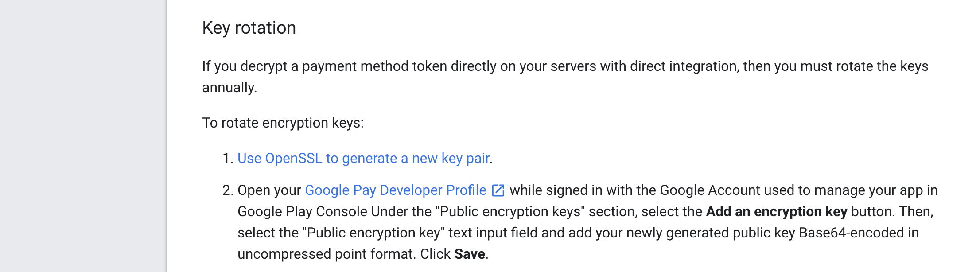Click list number 2 marker

[x=228, y=190]
